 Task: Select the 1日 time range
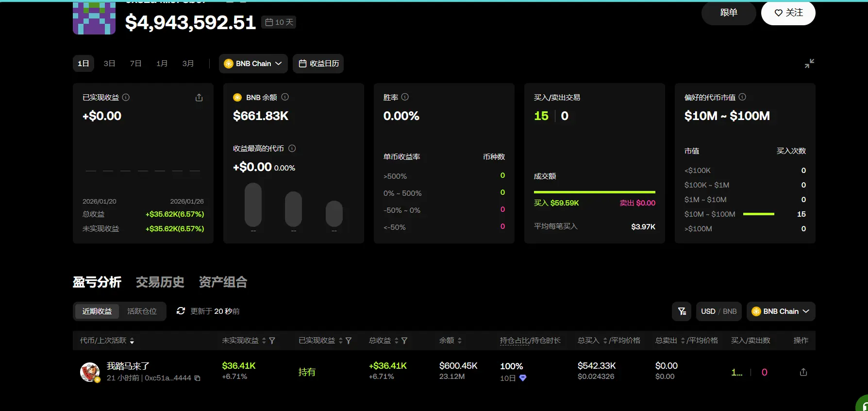(x=83, y=64)
